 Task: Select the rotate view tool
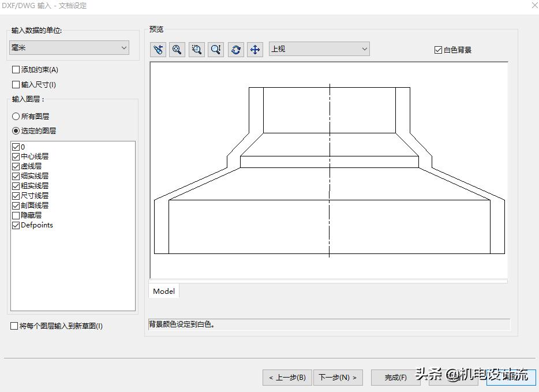(235, 49)
